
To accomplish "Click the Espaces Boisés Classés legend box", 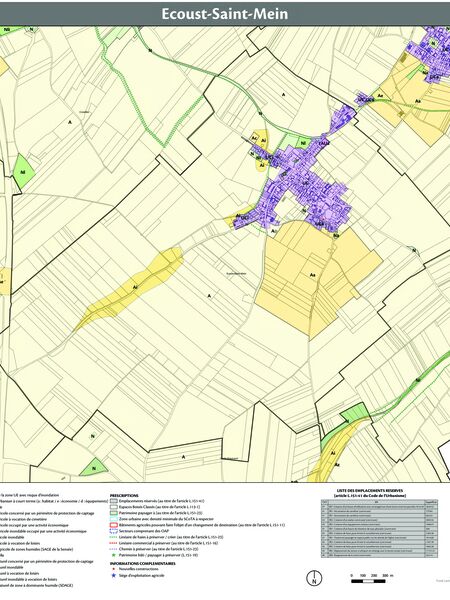I will (113, 507).
